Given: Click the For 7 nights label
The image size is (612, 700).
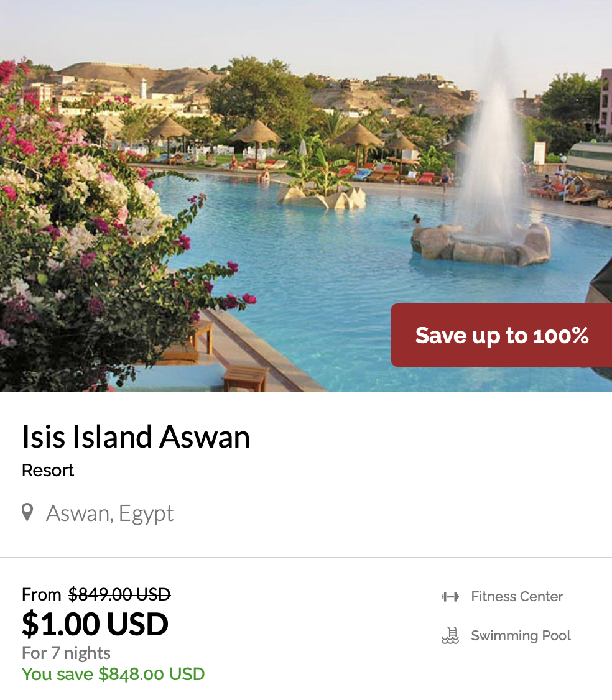Looking at the screenshot, I should pyautogui.click(x=65, y=653).
